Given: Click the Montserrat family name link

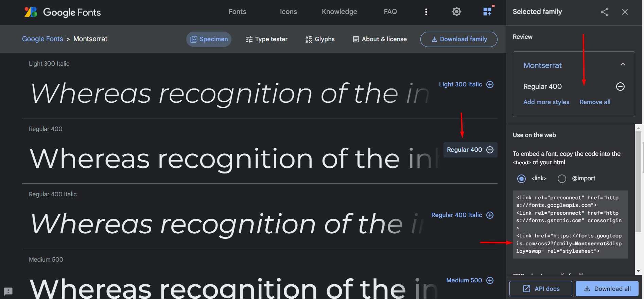Looking at the screenshot, I should [542, 65].
